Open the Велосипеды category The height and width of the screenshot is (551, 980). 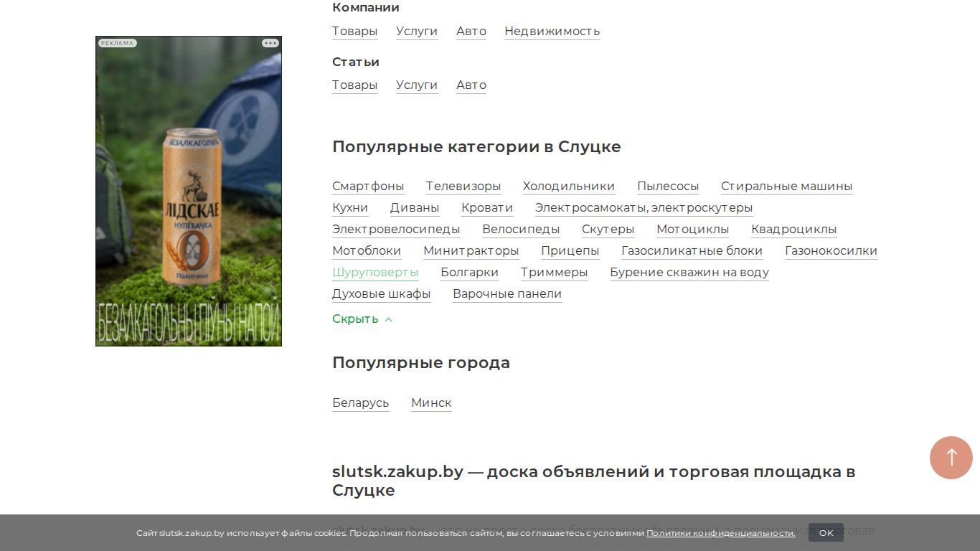[521, 229]
